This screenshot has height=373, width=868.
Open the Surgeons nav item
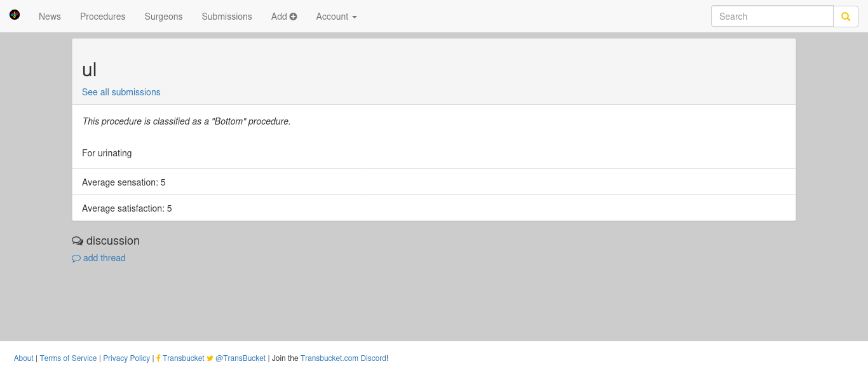(x=163, y=17)
